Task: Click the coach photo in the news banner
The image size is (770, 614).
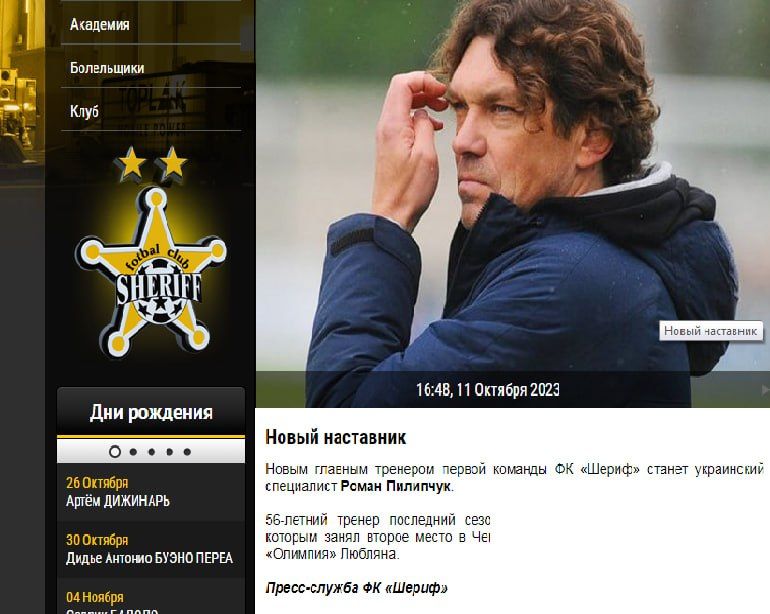Action: click(513, 187)
